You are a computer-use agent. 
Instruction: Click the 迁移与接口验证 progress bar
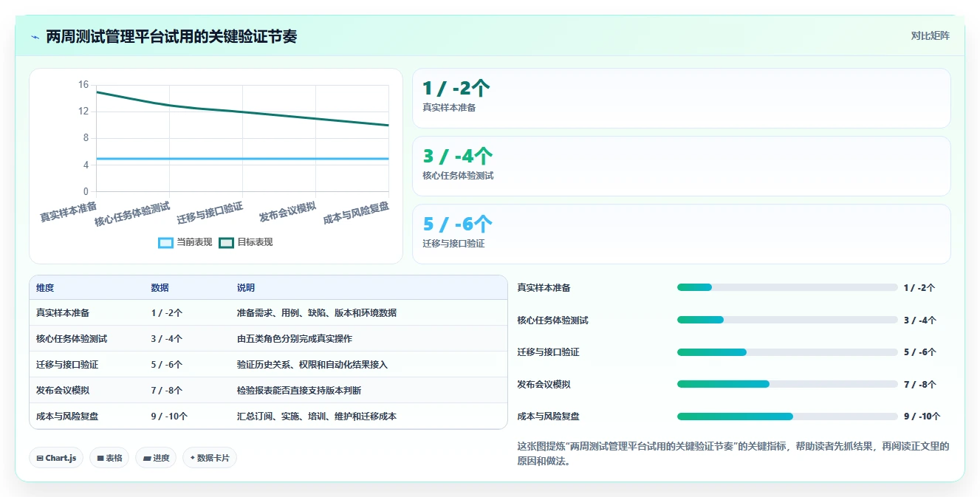click(787, 352)
